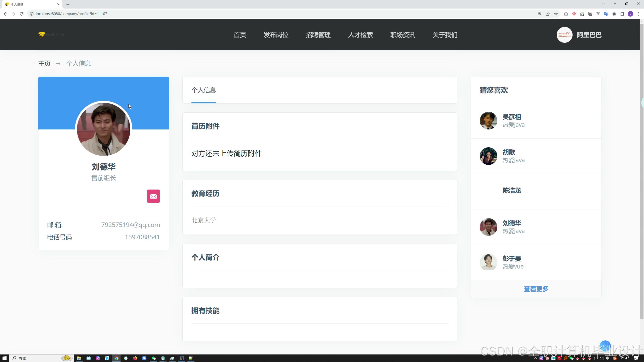Click the Alibaba company avatar

[564, 35]
